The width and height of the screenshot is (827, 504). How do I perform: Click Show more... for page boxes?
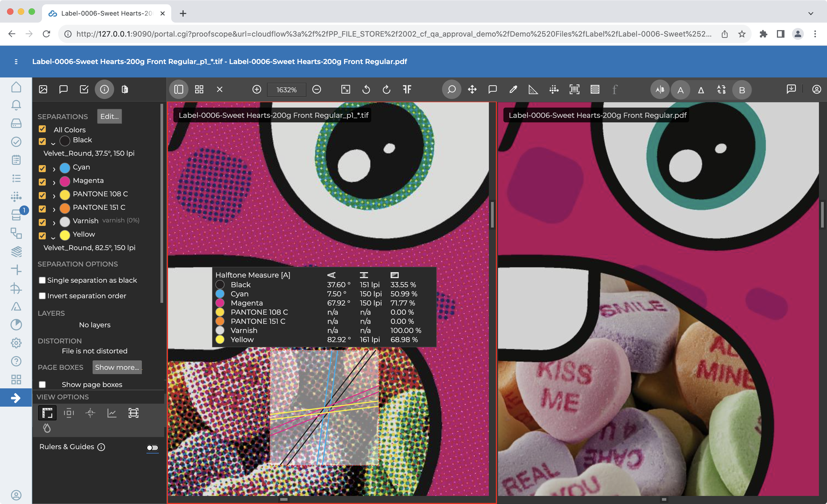[x=117, y=367]
